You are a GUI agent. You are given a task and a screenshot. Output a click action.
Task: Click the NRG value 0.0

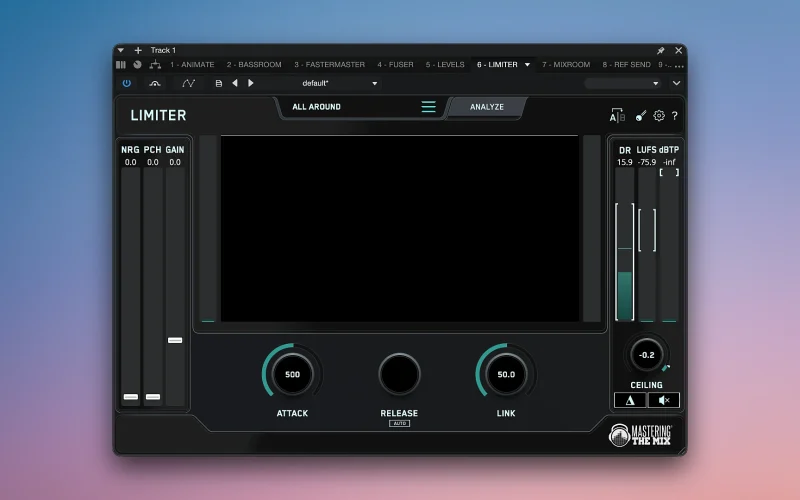pos(131,162)
